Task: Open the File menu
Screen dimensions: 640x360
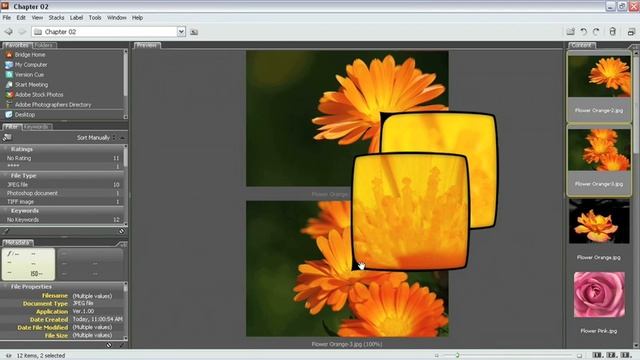Action: pyautogui.click(x=7, y=18)
